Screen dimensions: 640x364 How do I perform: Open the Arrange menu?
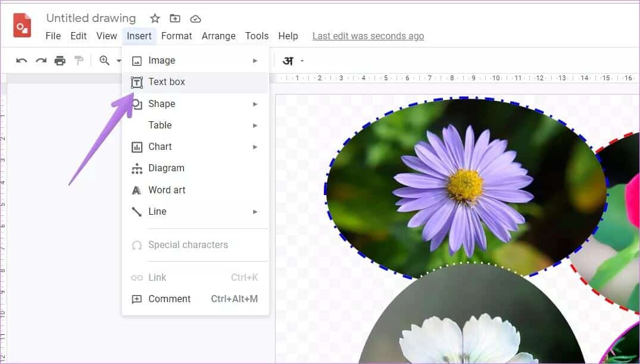[x=218, y=36]
